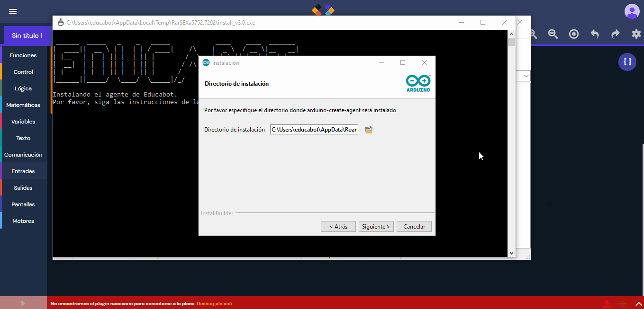Click the installation directory path field
The height and width of the screenshot is (309, 644).
click(314, 130)
